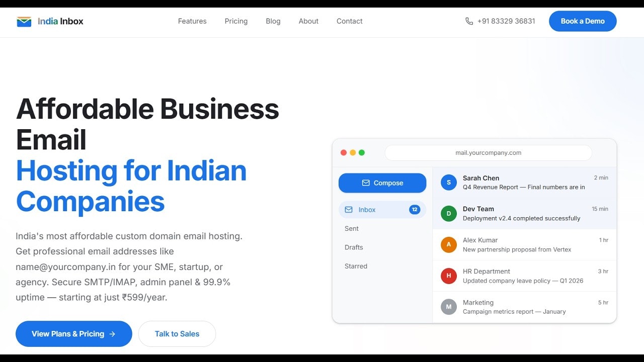Open the Pricing navigation link
The height and width of the screenshot is (362, 644).
tap(236, 21)
